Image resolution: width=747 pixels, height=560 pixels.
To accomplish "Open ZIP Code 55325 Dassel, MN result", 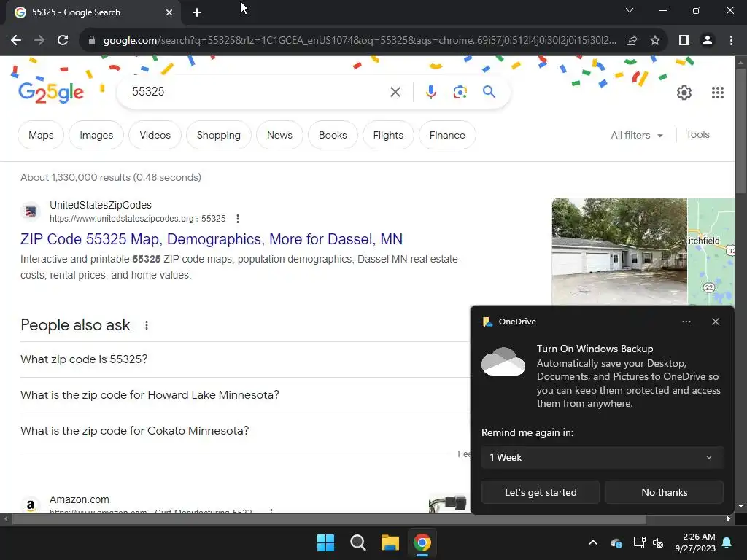I will click(212, 239).
